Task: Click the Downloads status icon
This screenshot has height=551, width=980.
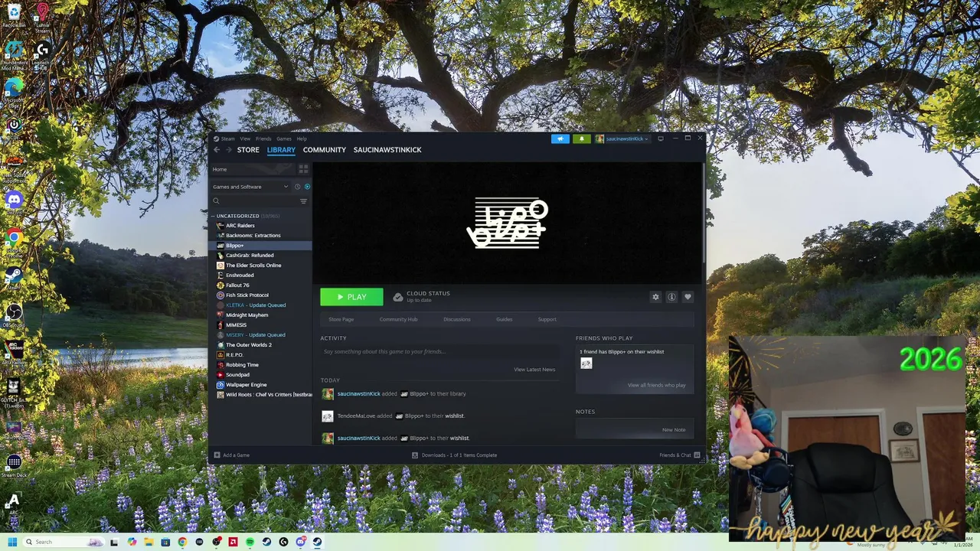Action: point(415,455)
